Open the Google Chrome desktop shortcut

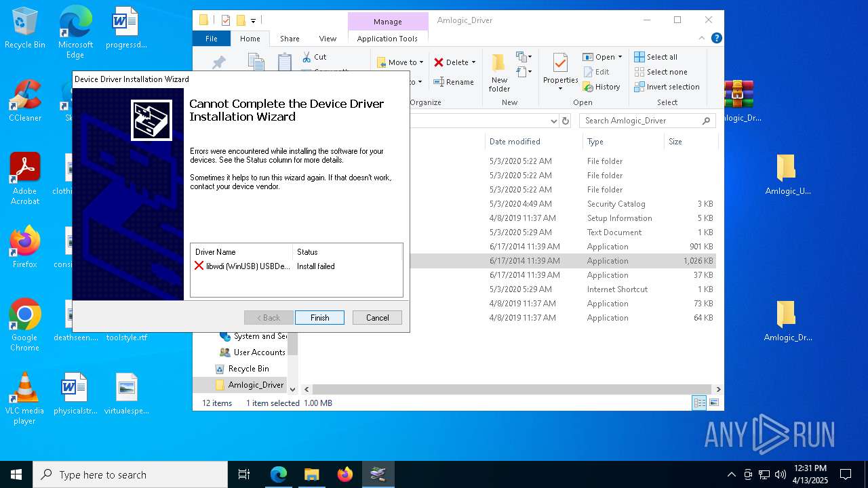[x=25, y=325]
